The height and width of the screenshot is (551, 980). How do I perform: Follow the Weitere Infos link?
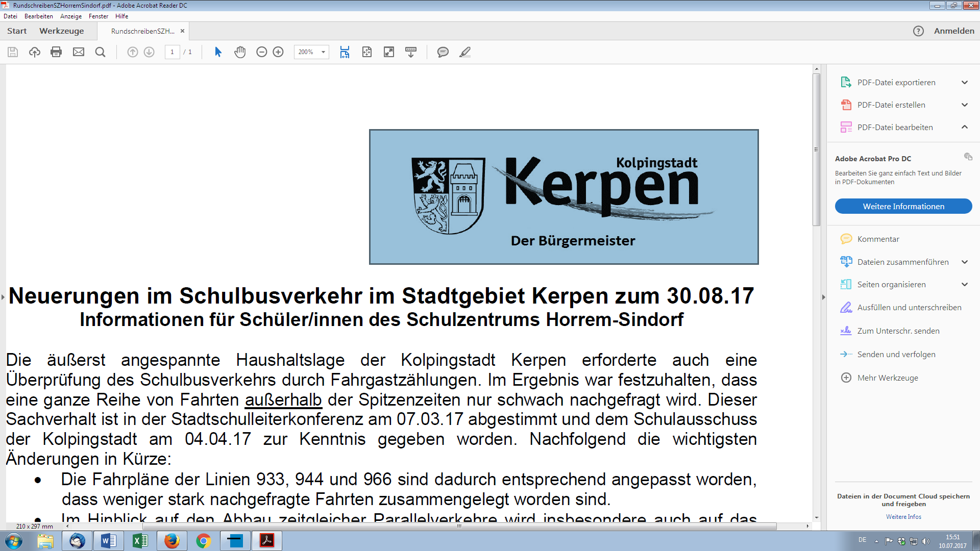coord(903,517)
